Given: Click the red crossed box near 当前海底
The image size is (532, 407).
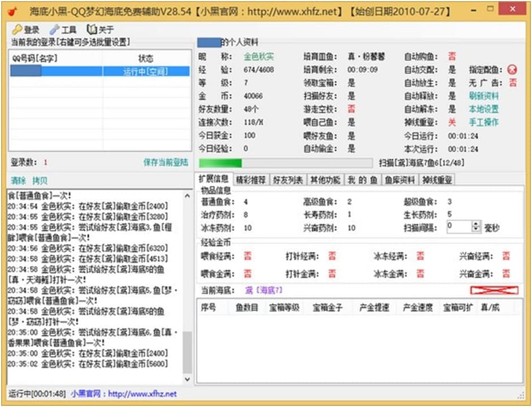Looking at the screenshot, I should 494,290.
